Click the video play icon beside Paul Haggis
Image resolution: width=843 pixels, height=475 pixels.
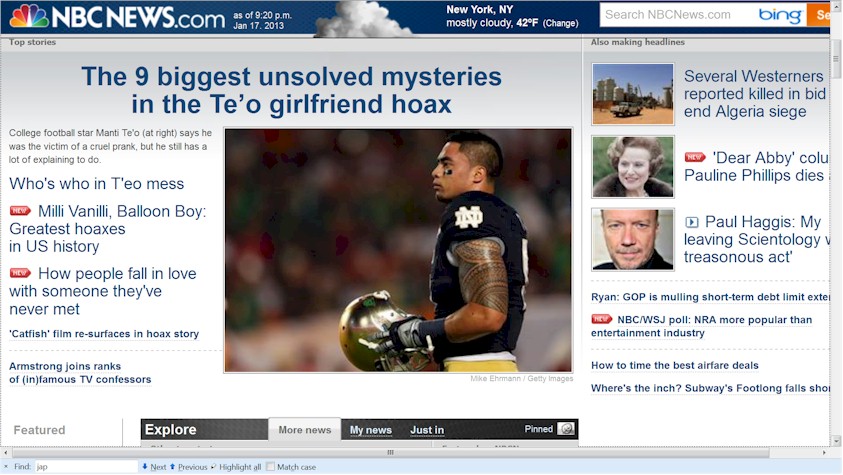click(692, 222)
